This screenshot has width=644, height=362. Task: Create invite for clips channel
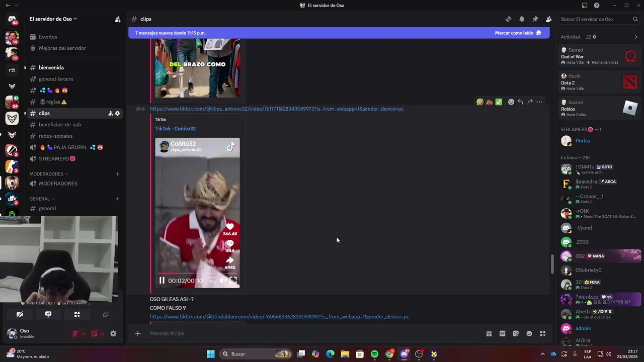click(110, 113)
